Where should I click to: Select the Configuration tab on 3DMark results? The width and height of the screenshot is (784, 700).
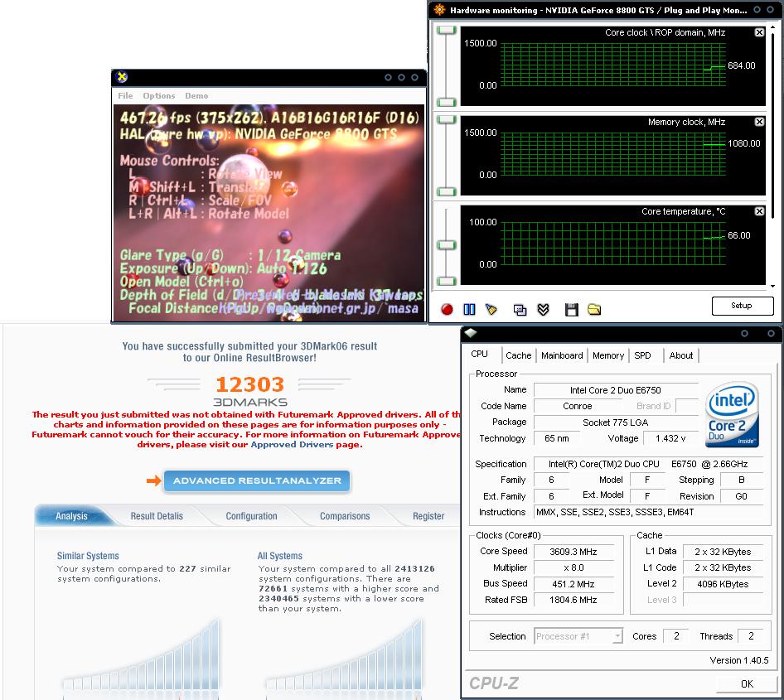(251, 516)
